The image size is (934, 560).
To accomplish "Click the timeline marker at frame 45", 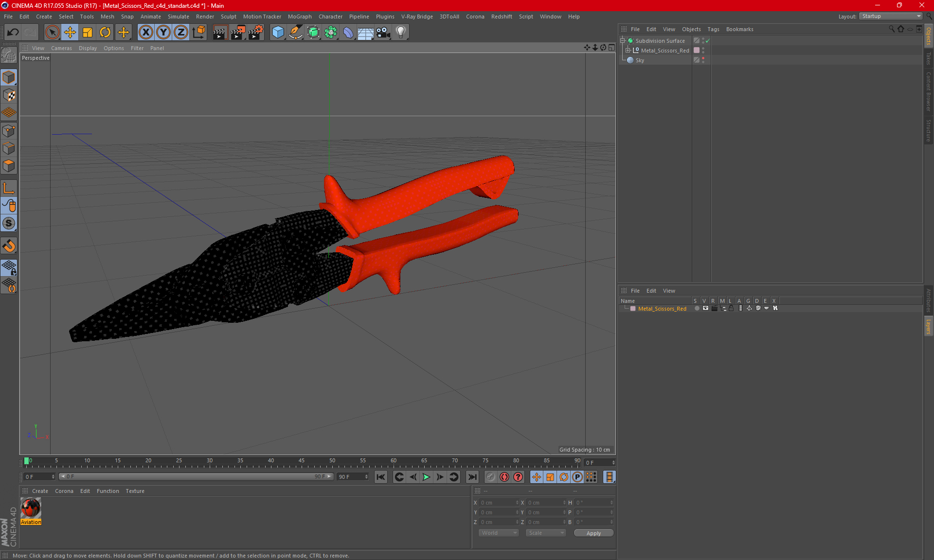I will 302,461.
